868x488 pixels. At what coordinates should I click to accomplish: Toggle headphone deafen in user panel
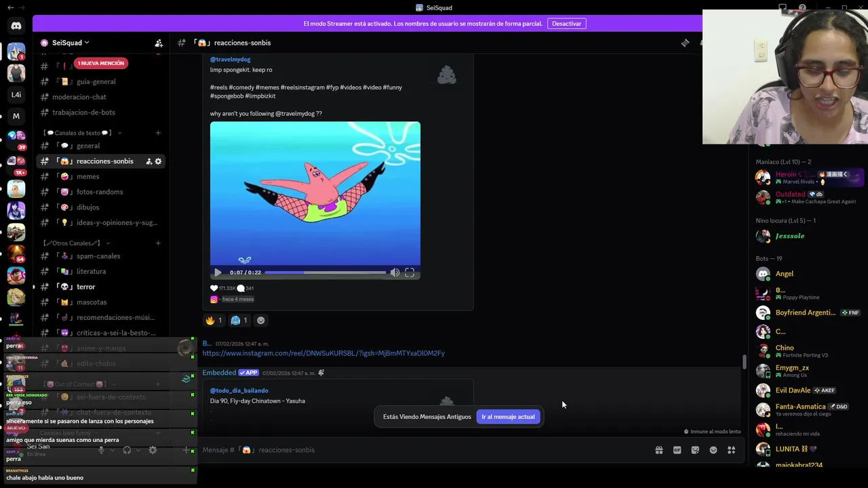127,450
